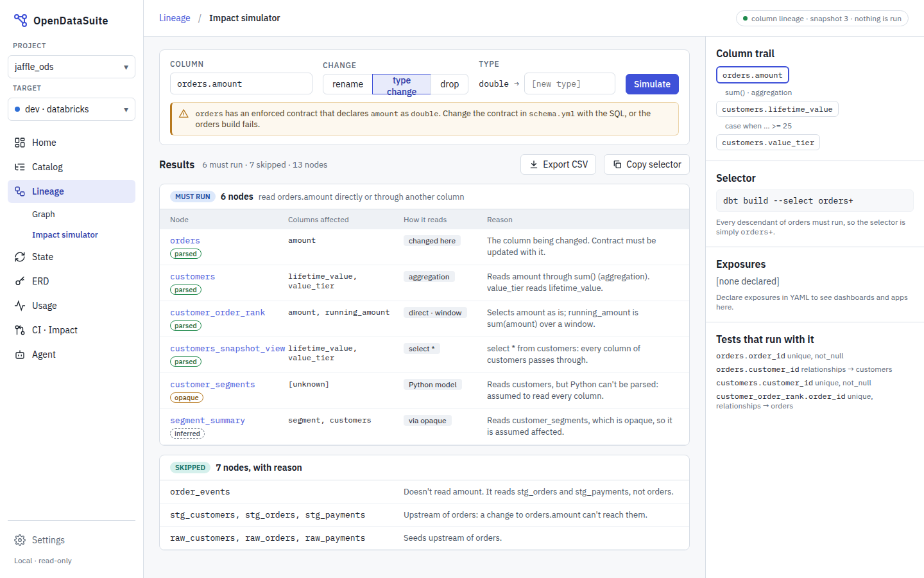Open the customer_segments node link
The image size is (924, 578).
click(x=212, y=385)
